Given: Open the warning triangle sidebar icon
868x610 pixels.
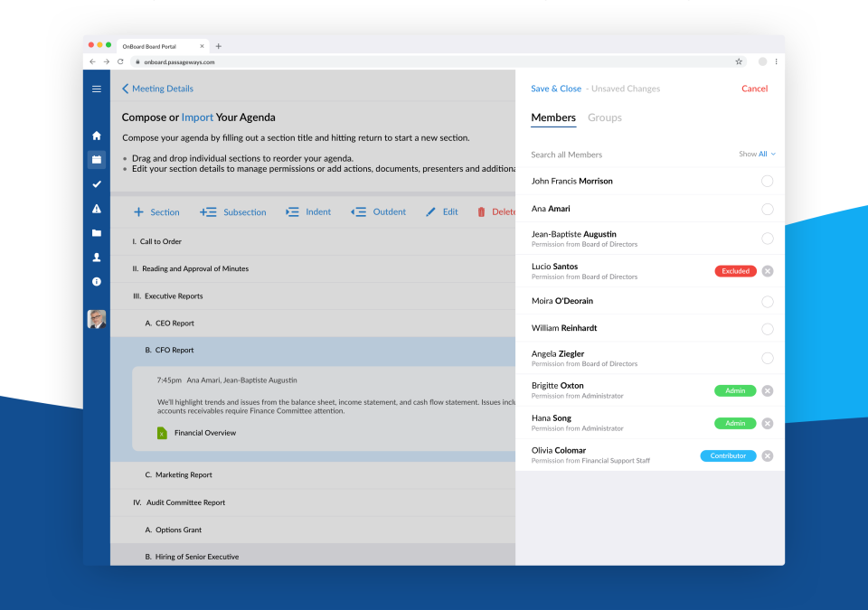Looking at the screenshot, I should 97,209.
